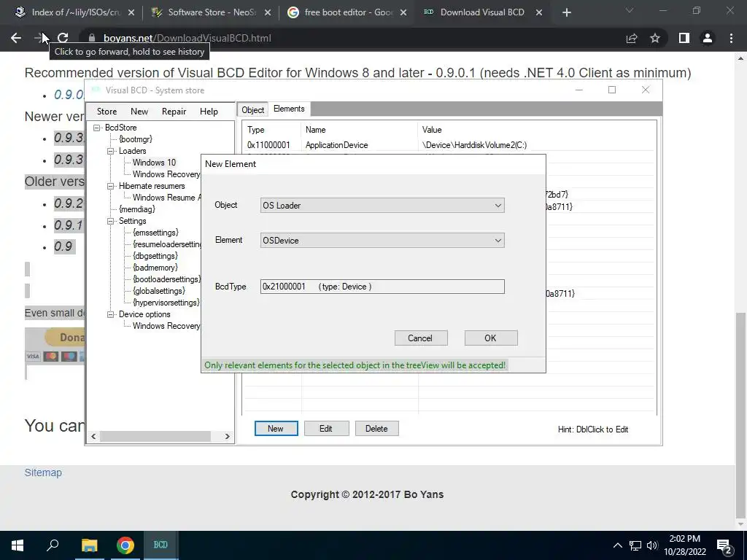Image resolution: width=747 pixels, height=560 pixels.
Task: Switch to the Object tab
Action: point(252,110)
